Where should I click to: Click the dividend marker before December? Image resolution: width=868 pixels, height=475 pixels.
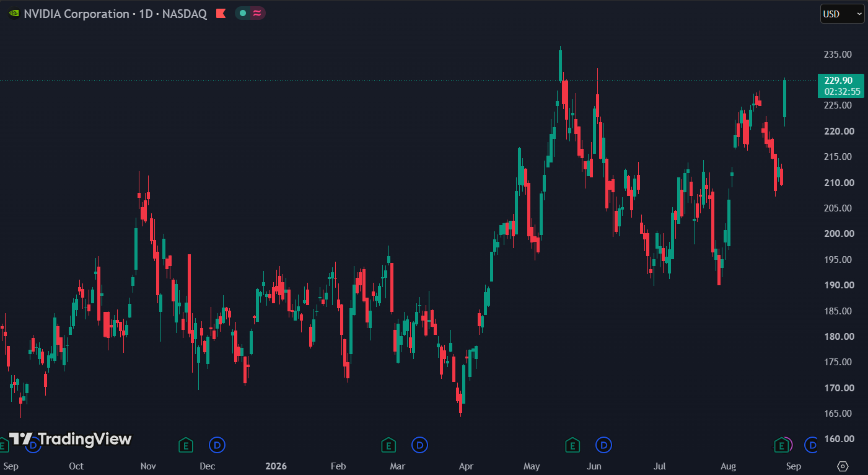click(217, 445)
